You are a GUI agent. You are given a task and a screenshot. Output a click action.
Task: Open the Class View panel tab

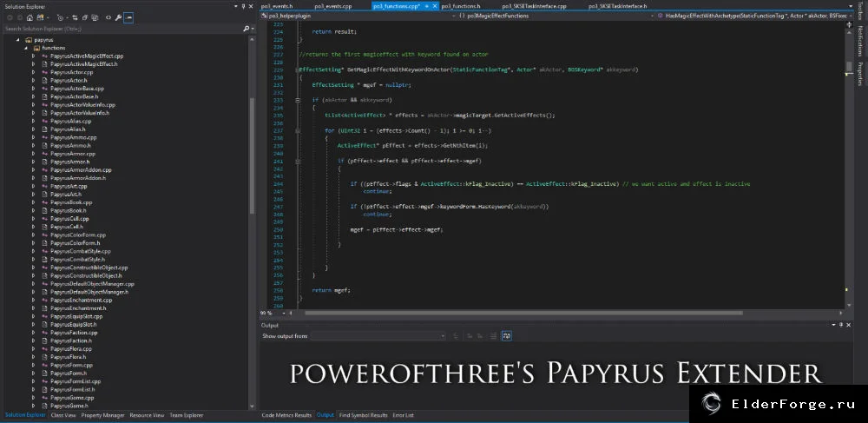coord(63,415)
